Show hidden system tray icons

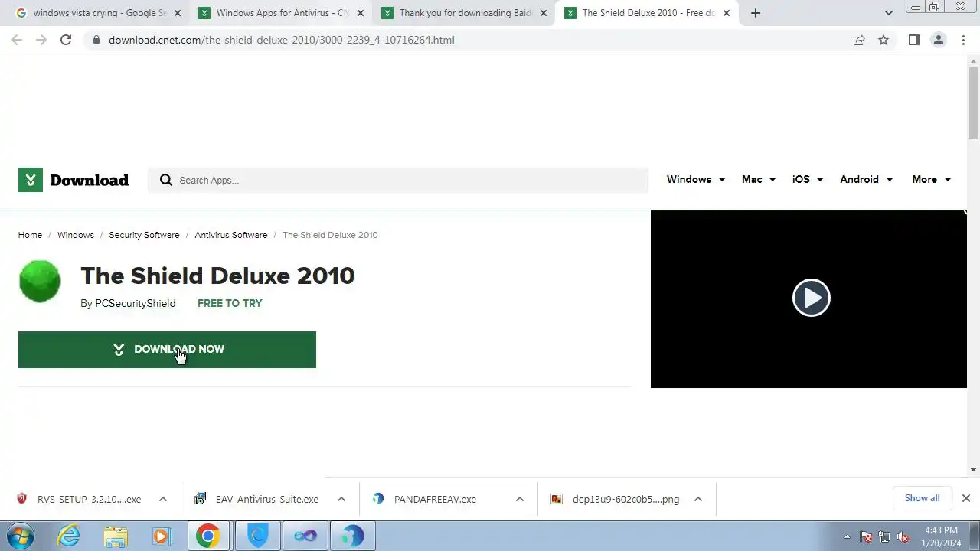847,536
